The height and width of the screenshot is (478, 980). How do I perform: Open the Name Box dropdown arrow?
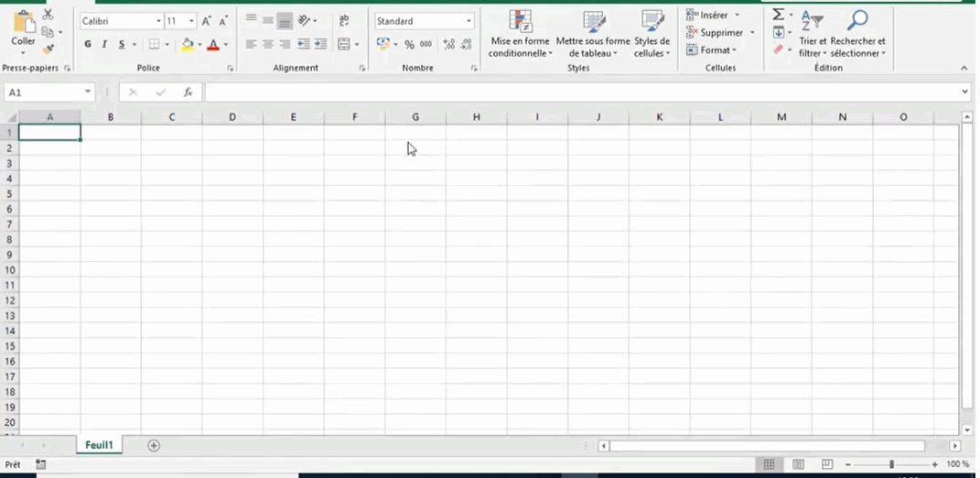point(88,92)
